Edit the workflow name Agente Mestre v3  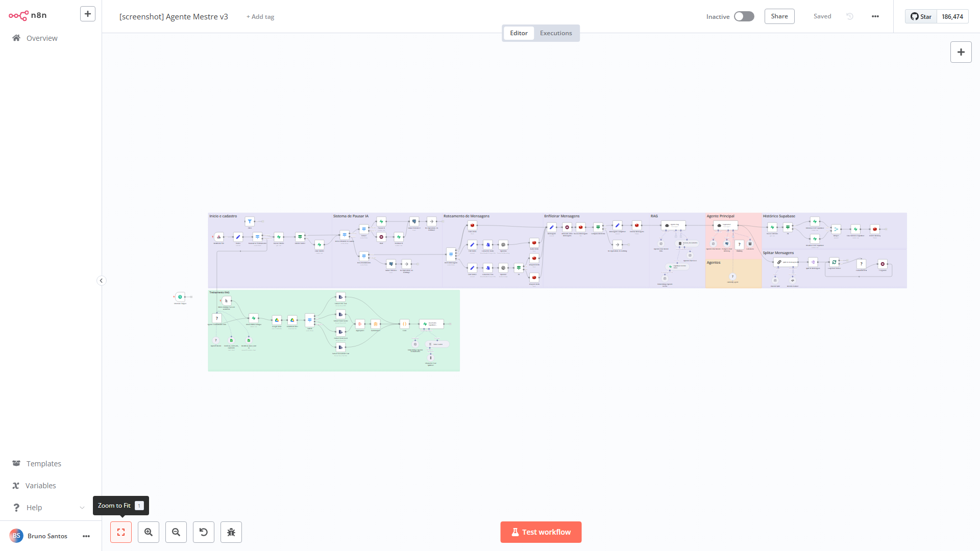pyautogui.click(x=174, y=17)
